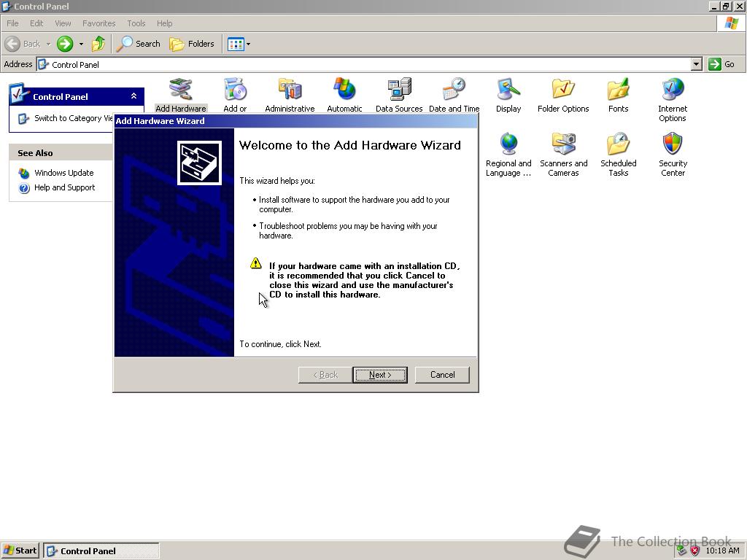Click the Go button
Image resolution: width=747 pixels, height=560 pixels.
pyautogui.click(x=721, y=64)
